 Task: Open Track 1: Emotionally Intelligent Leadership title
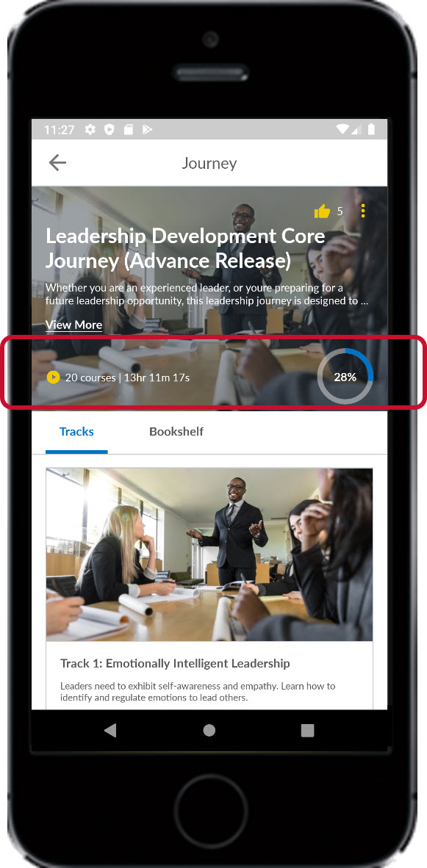(175, 663)
